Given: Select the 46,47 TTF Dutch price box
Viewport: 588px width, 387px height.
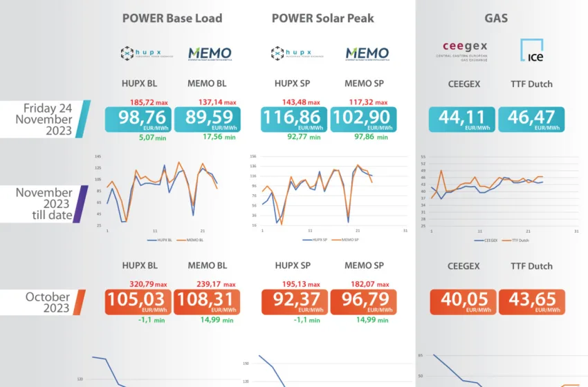Looking at the screenshot, I should (531, 119).
